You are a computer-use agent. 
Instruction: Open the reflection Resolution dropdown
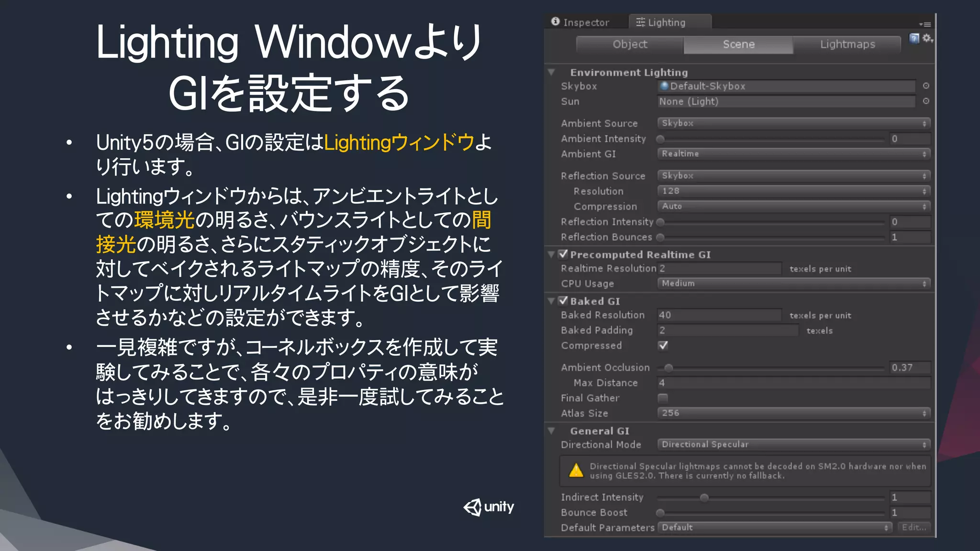[794, 191]
